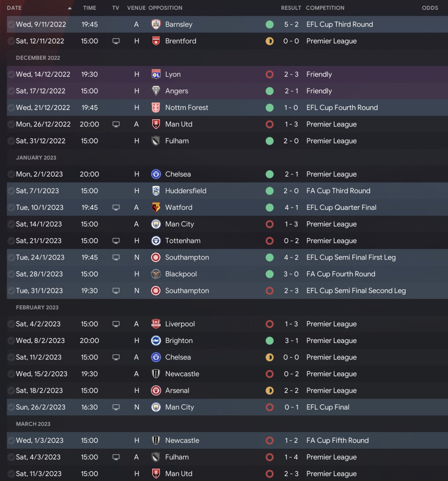This screenshot has height=481, width=448.
Task: Click the Date column sort arrow
Action: 70,8
